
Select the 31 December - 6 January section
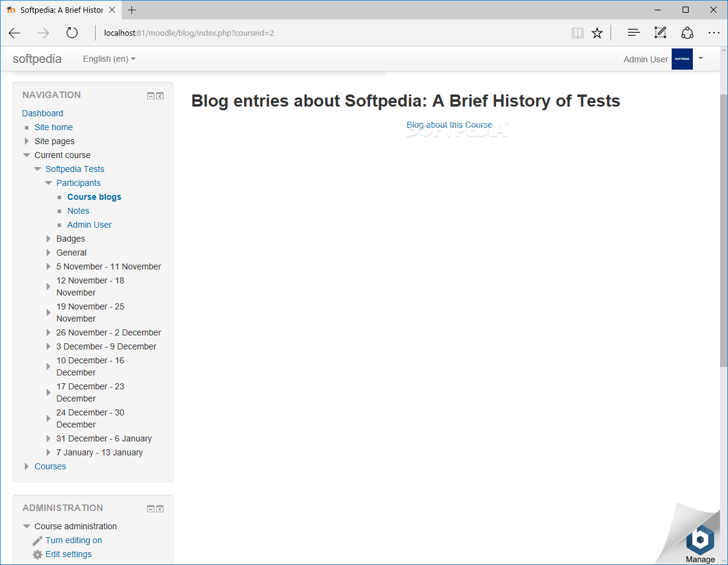point(104,438)
